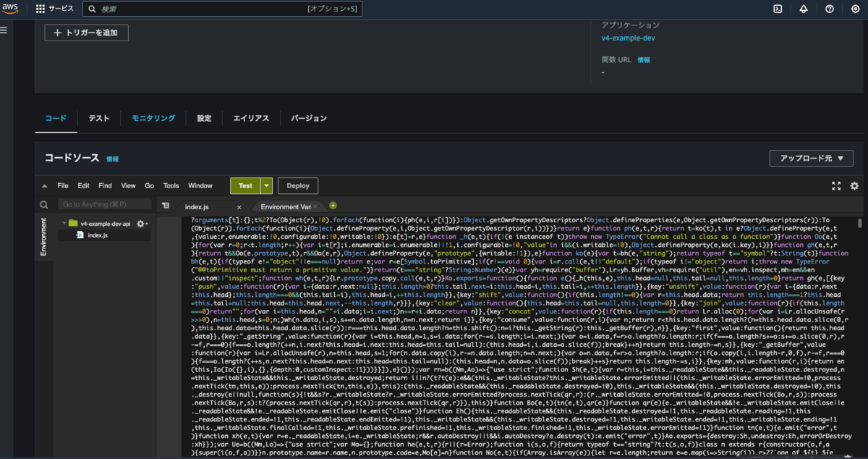
Task: Click the AWS search field 検索
Action: (x=222, y=9)
